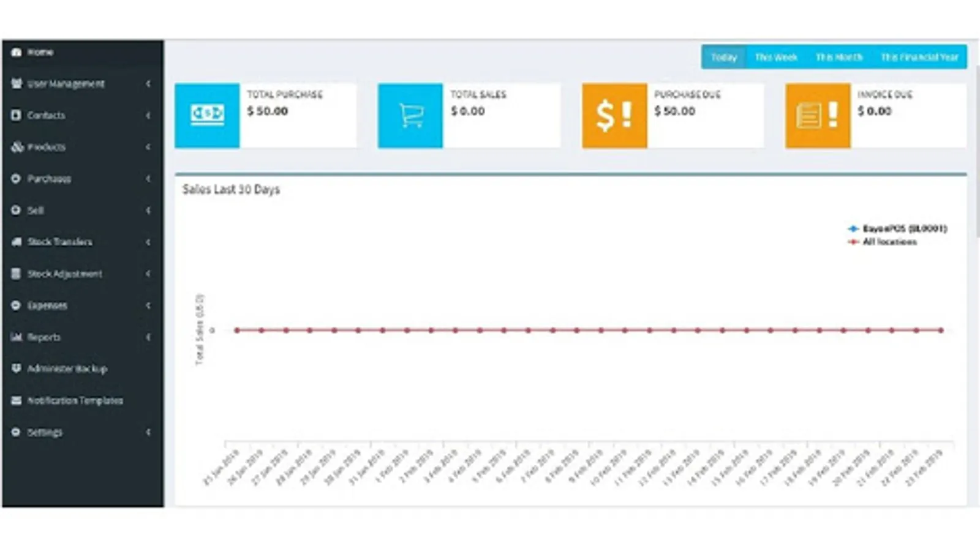Click the User Management users icon

pos(17,84)
